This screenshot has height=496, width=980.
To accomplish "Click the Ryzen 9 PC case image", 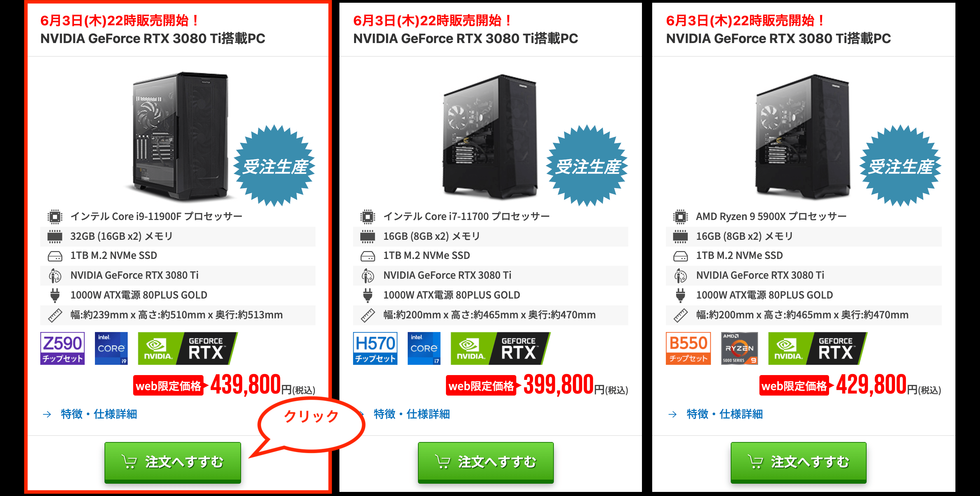I will (x=803, y=136).
